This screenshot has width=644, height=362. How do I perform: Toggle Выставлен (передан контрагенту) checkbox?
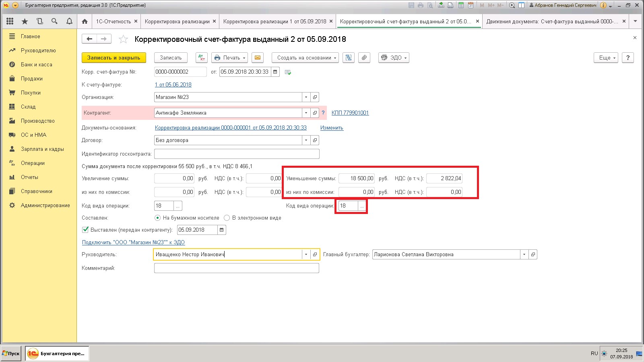pos(85,230)
